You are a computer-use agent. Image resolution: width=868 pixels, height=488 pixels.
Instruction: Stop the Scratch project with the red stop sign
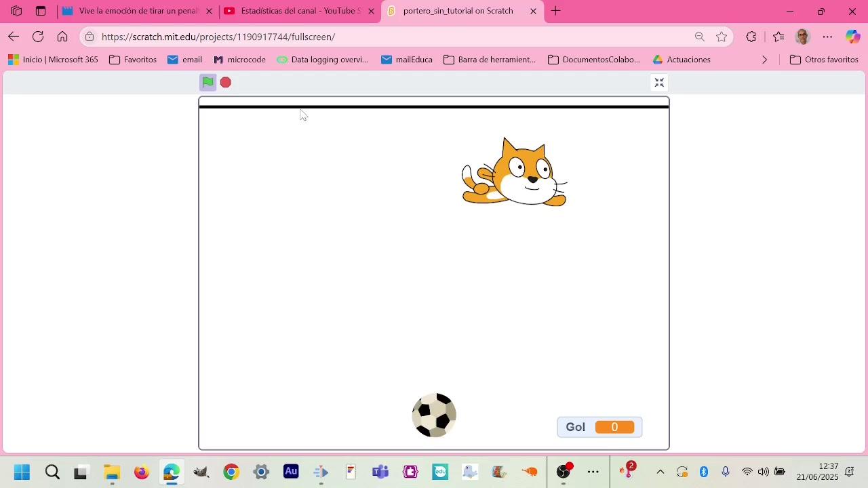pos(226,83)
